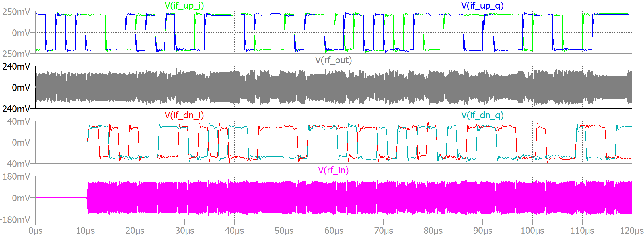
Task: Click the 40mV vertical axis label
Action: tap(18, 121)
